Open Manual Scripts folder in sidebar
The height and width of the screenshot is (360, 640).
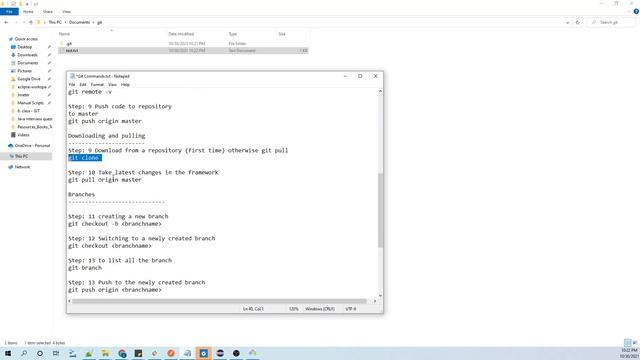[30, 103]
